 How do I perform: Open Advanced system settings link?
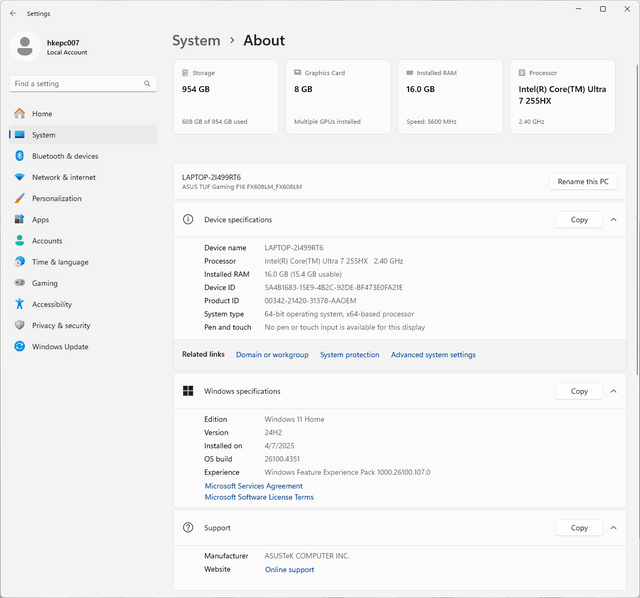pos(433,355)
